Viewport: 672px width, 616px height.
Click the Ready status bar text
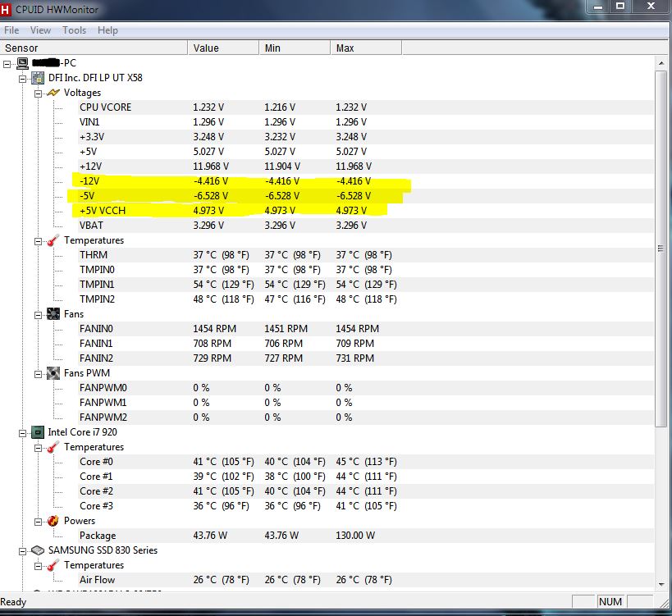click(x=13, y=602)
